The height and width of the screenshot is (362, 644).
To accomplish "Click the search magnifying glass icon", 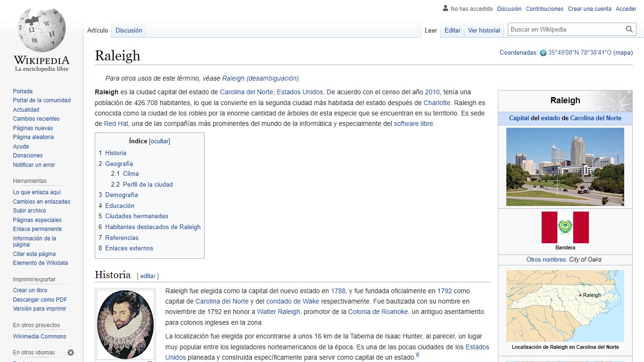I will coord(629,29).
